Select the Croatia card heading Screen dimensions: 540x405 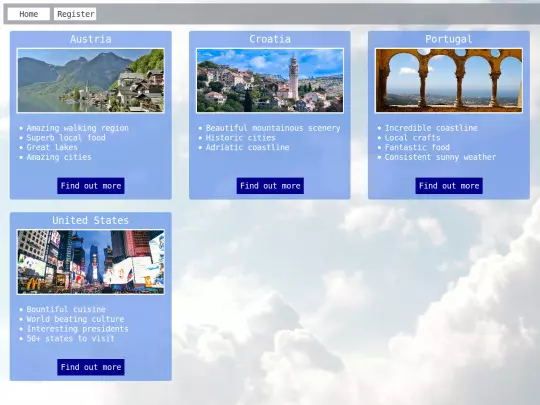coord(270,39)
